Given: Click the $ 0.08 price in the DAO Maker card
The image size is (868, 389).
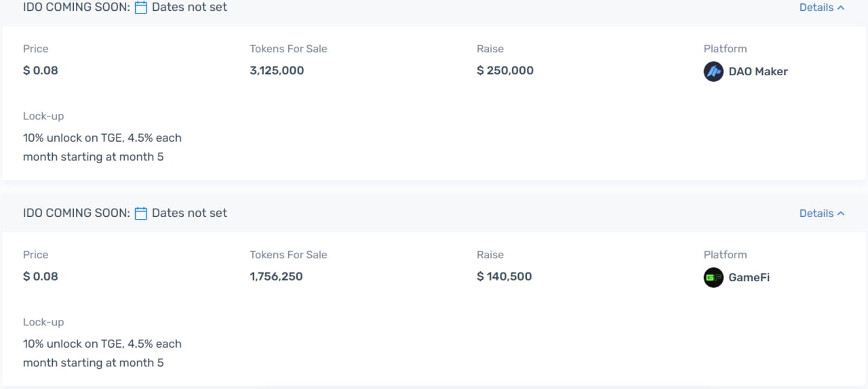Looking at the screenshot, I should point(41,70).
